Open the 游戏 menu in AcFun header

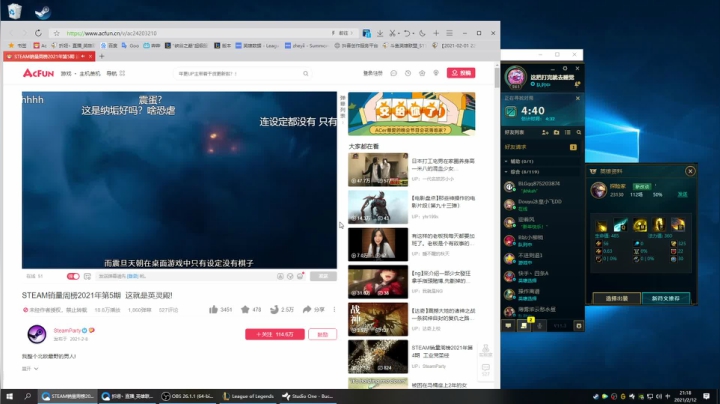tap(66, 73)
